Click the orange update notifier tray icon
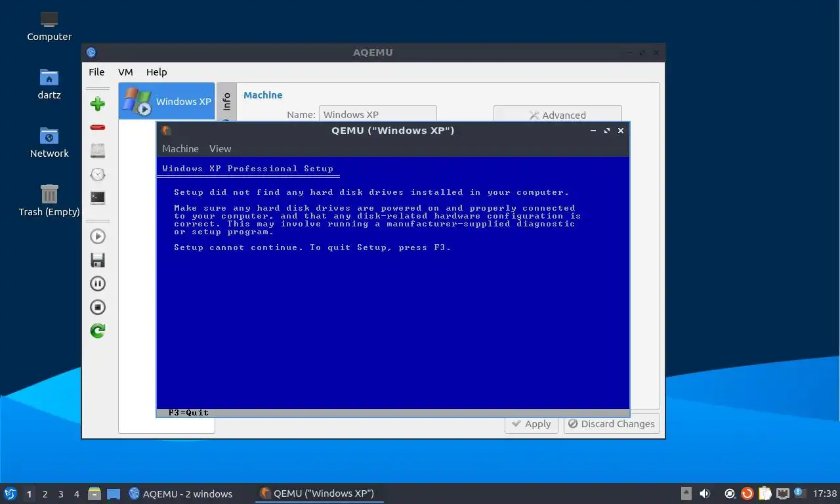 click(747, 493)
